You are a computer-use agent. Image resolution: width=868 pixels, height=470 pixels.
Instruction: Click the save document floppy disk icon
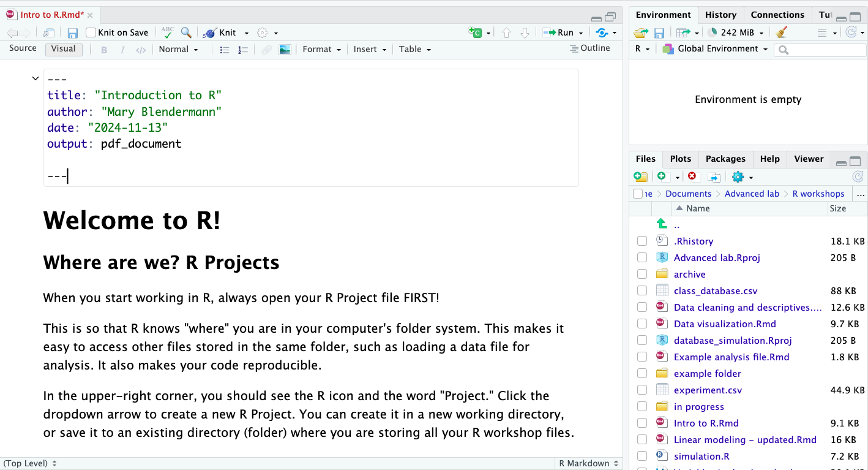click(x=73, y=33)
